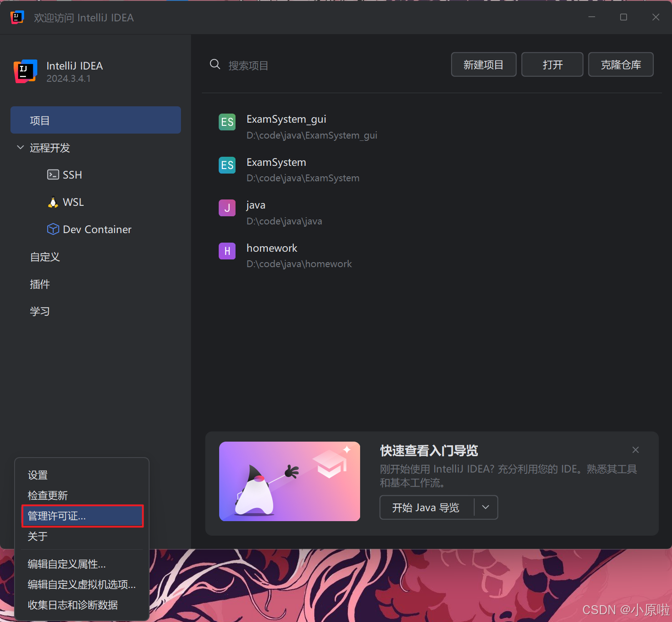
Task: Click path D:\code\java\homework
Action: [x=299, y=264]
